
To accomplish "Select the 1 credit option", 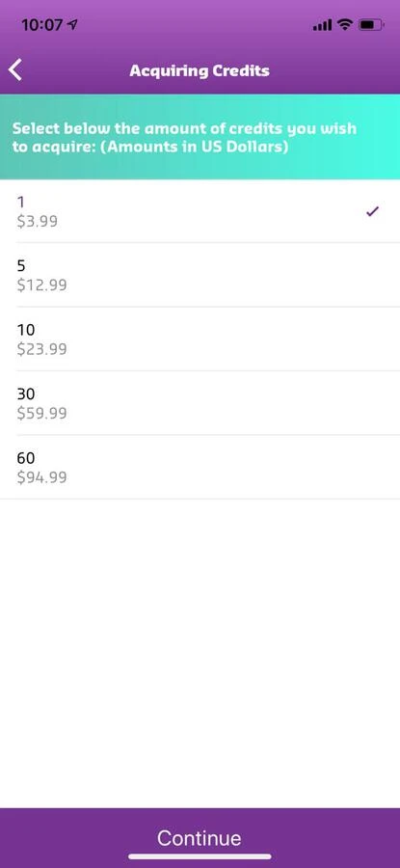I will 200,211.
